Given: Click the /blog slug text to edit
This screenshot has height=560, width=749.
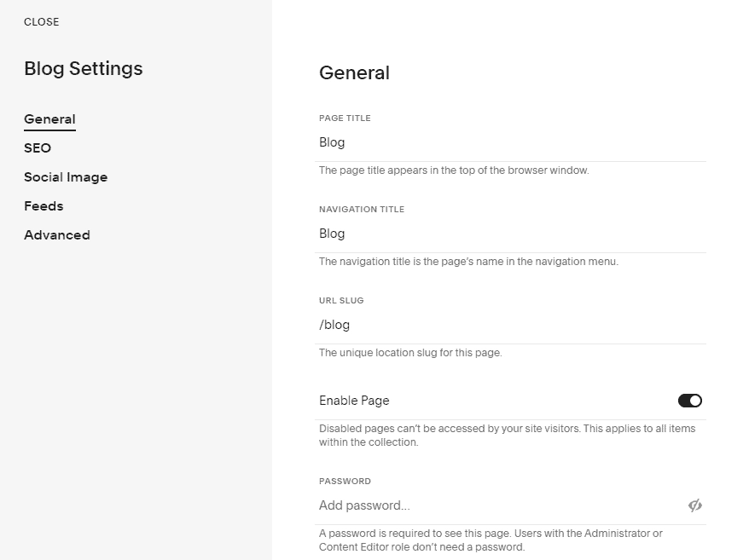Looking at the screenshot, I should tap(334, 325).
